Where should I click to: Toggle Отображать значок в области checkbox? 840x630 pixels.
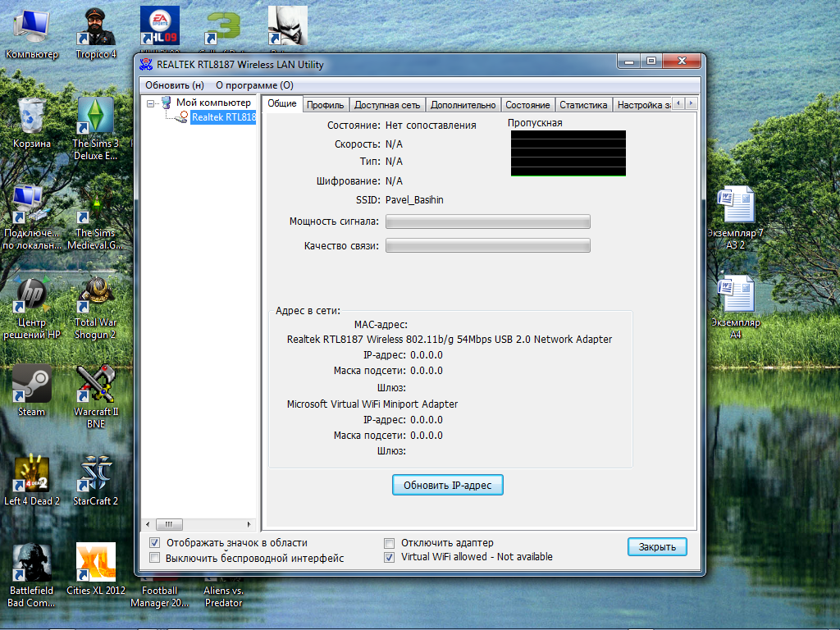pyautogui.click(x=154, y=543)
